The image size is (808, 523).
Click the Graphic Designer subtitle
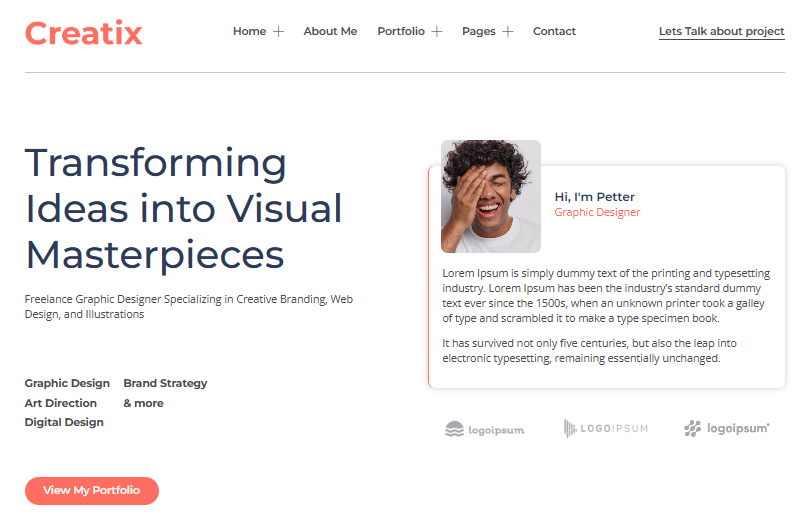597,212
